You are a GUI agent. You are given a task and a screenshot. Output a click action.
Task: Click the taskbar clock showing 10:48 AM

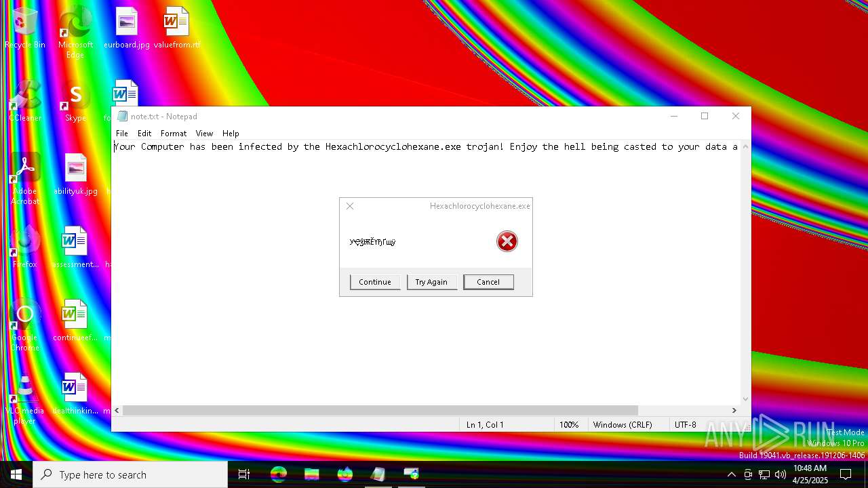click(810, 474)
